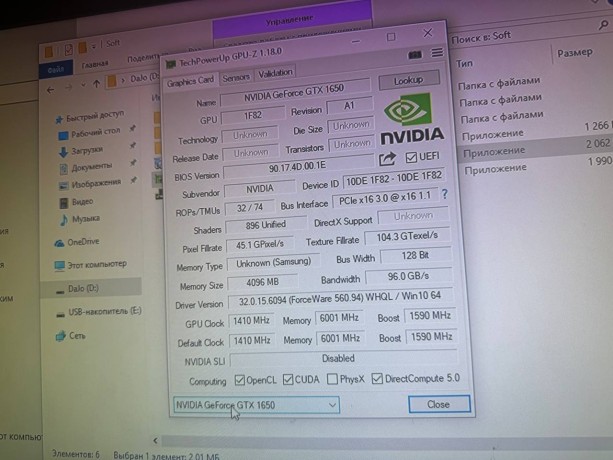Click the Тип column header

pyautogui.click(x=464, y=64)
